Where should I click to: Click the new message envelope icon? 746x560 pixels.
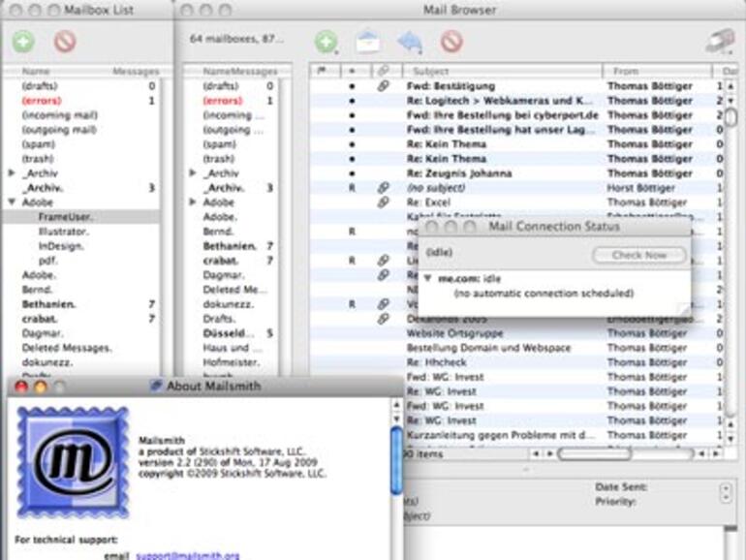coord(368,42)
